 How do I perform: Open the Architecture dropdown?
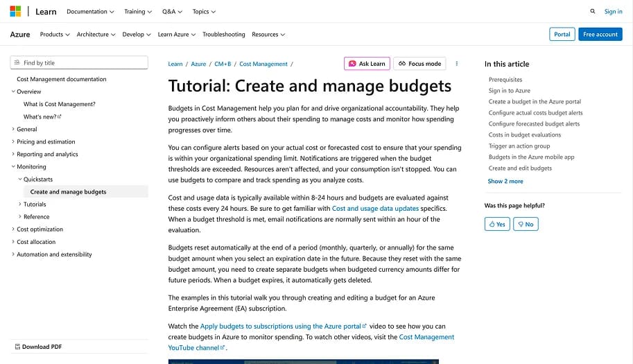point(96,34)
